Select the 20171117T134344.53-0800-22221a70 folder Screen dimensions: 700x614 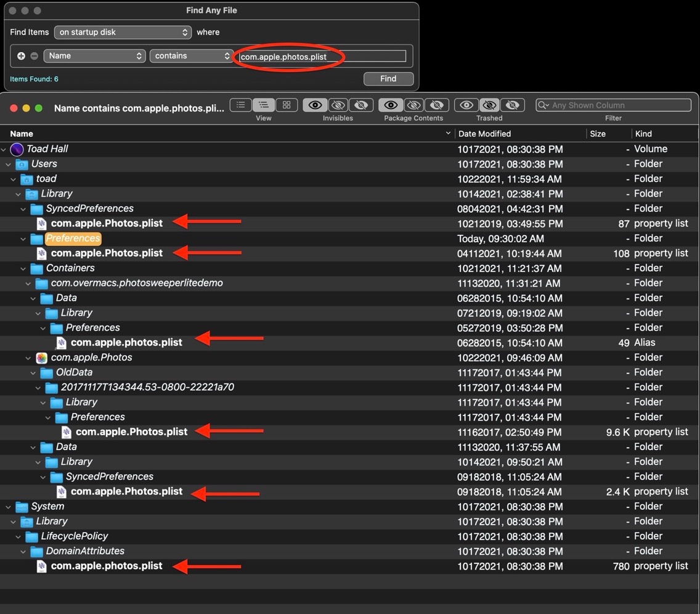pyautogui.click(x=147, y=387)
